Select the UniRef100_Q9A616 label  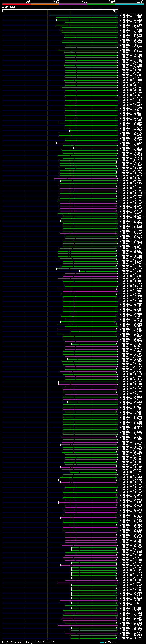coord(131,40)
